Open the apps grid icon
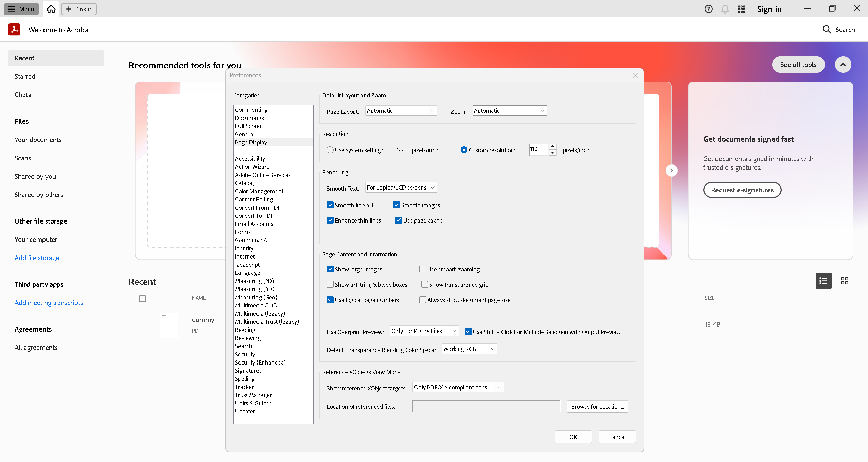Screen dimensions: 868x462 click(742, 9)
